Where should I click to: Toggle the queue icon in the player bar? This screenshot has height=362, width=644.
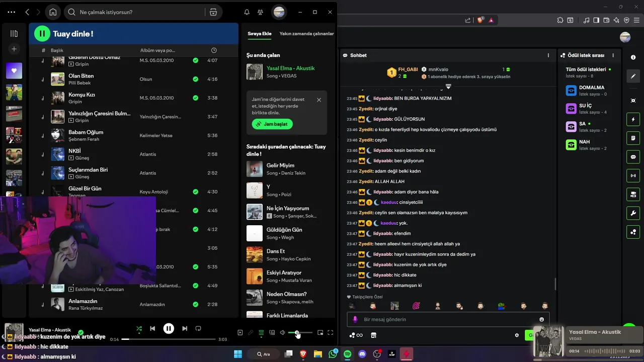(x=261, y=332)
